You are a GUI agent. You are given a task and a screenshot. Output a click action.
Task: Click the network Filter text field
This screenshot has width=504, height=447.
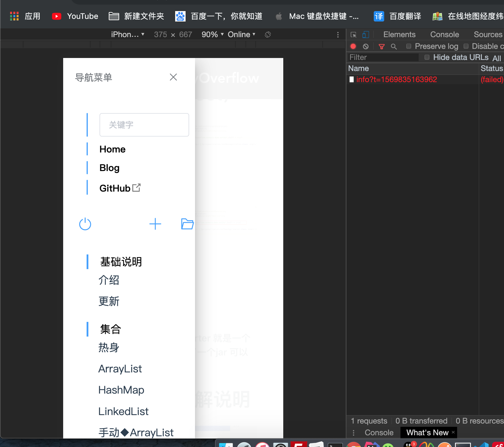point(383,57)
